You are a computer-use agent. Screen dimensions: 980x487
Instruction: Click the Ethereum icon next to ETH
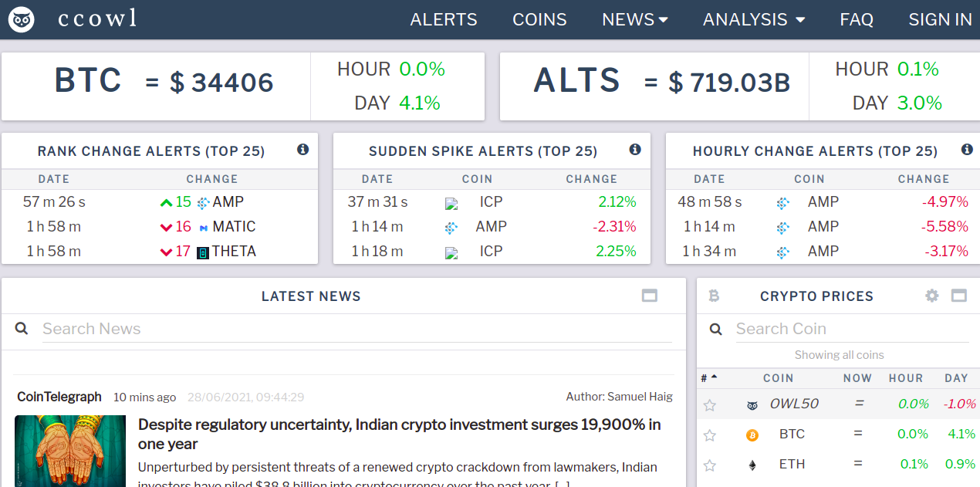pos(752,465)
